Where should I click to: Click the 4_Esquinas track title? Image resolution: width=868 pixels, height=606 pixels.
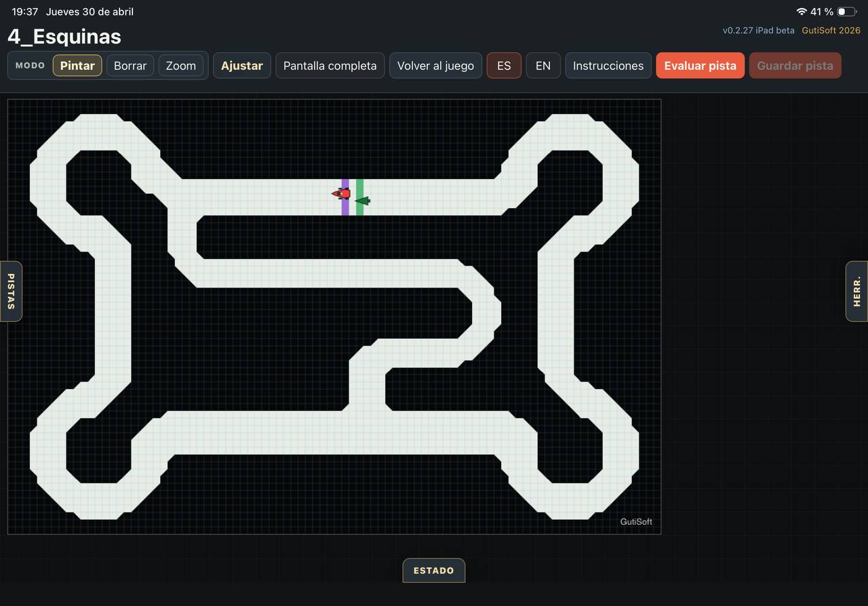coord(64,37)
